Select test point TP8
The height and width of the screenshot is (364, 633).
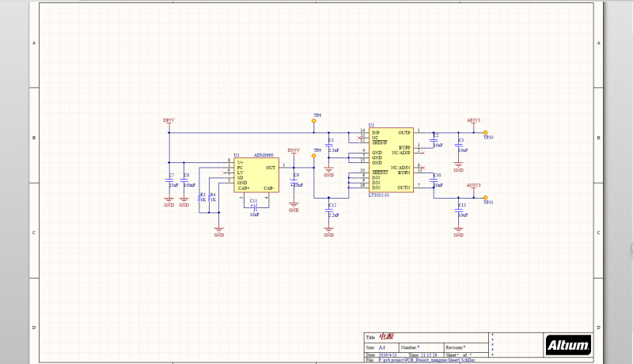[313, 121]
